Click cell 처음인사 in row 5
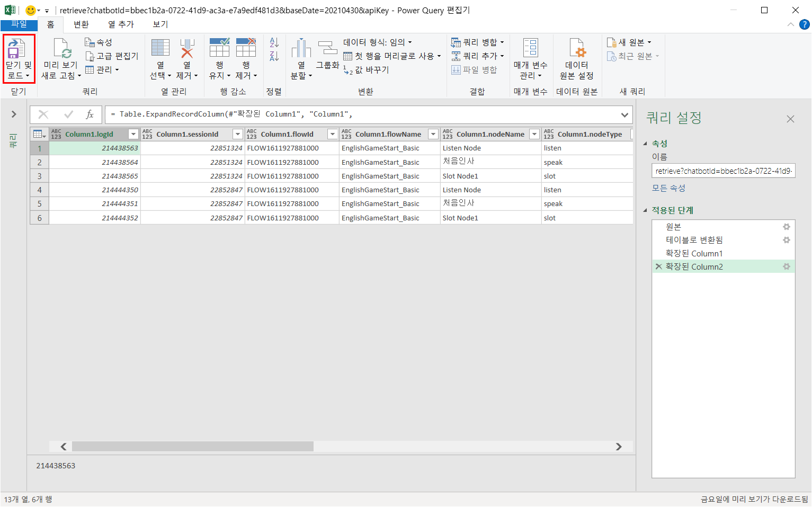812x507 pixels. click(490, 203)
